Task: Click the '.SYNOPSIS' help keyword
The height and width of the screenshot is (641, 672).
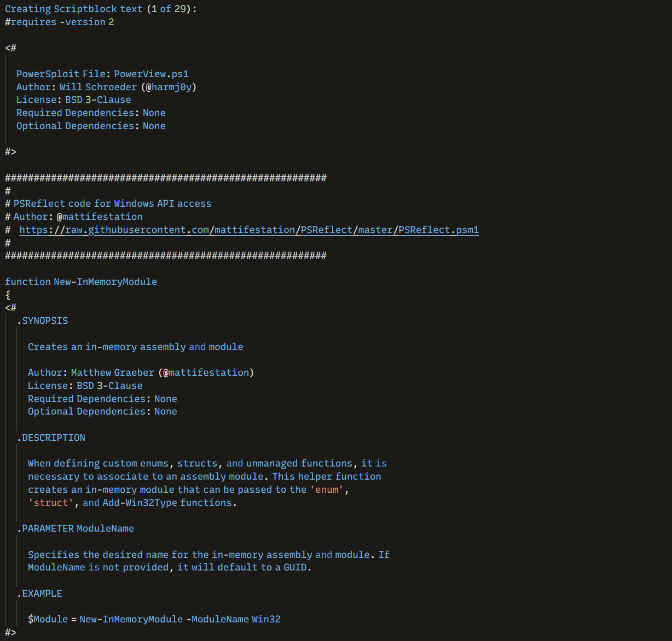Action: [x=43, y=320]
